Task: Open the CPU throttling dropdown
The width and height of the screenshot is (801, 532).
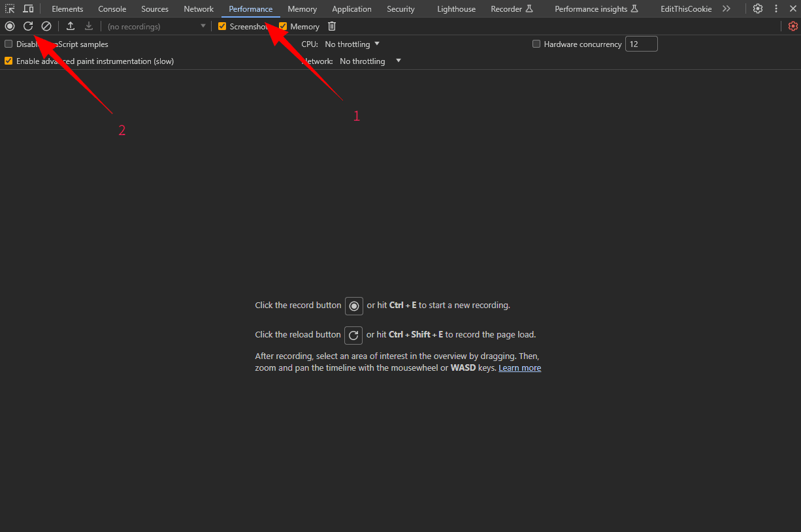Action: tap(351, 44)
